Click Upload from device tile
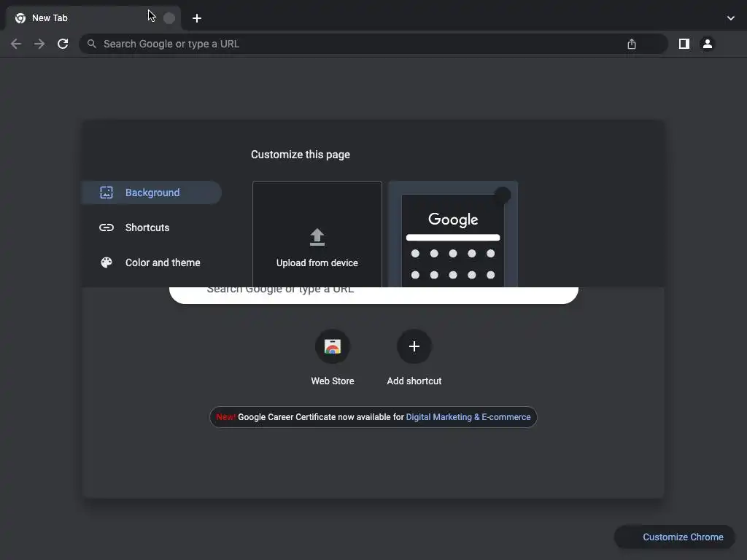 click(x=317, y=234)
